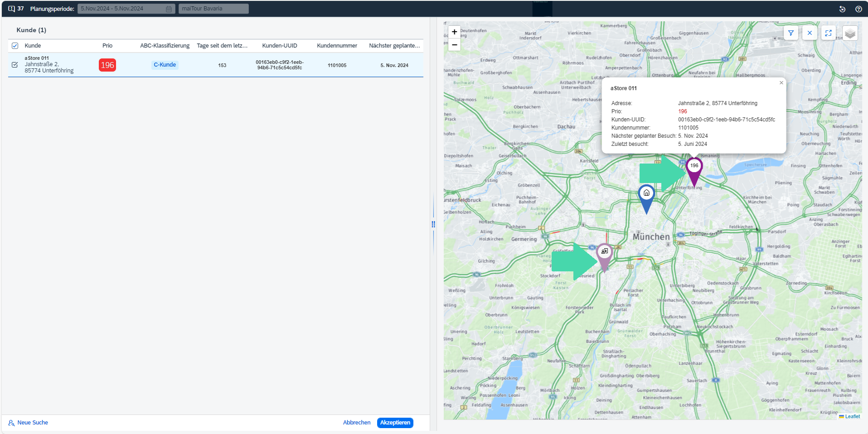The width and height of the screenshot is (868, 434).
Task: Toggle fullscreen map view icon
Action: pyautogui.click(x=829, y=33)
